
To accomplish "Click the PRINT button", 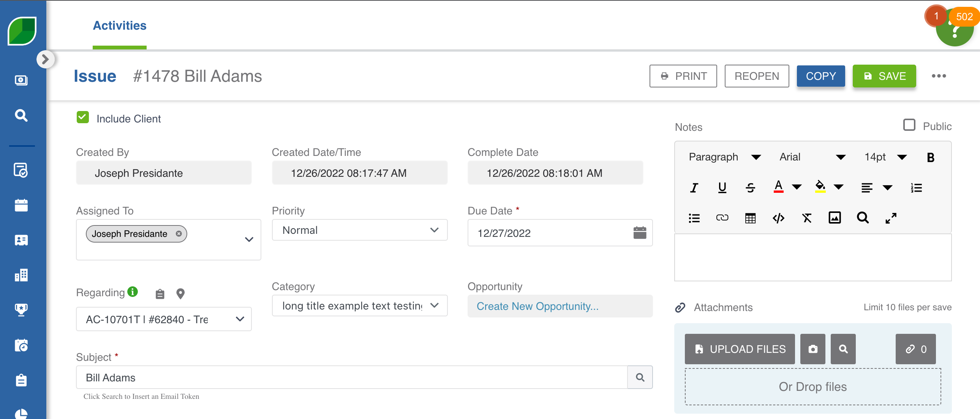I will (x=683, y=76).
